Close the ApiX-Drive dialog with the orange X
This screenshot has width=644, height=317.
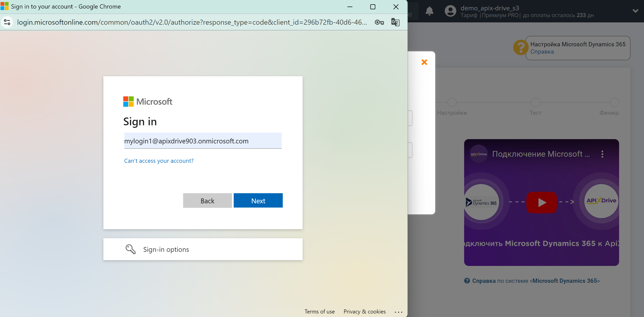[424, 62]
